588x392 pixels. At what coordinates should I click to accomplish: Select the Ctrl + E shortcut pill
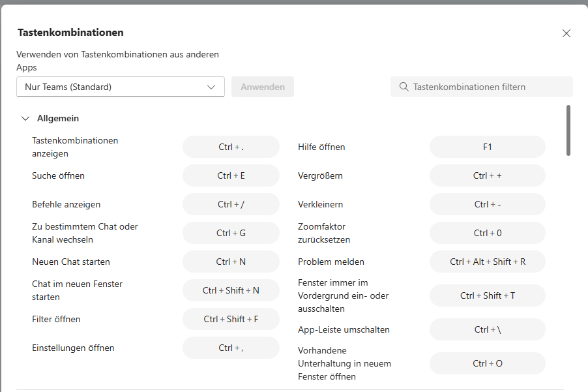coord(231,175)
